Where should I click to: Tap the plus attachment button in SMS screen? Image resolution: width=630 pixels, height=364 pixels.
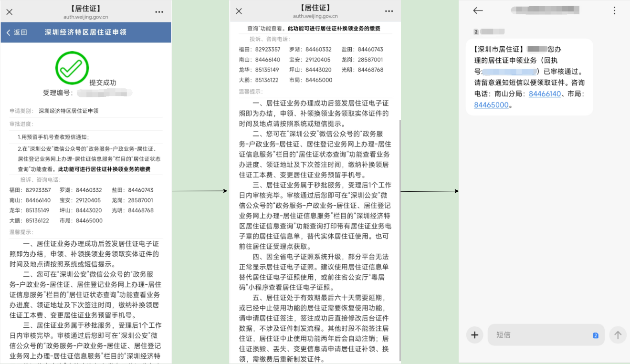[x=474, y=335]
